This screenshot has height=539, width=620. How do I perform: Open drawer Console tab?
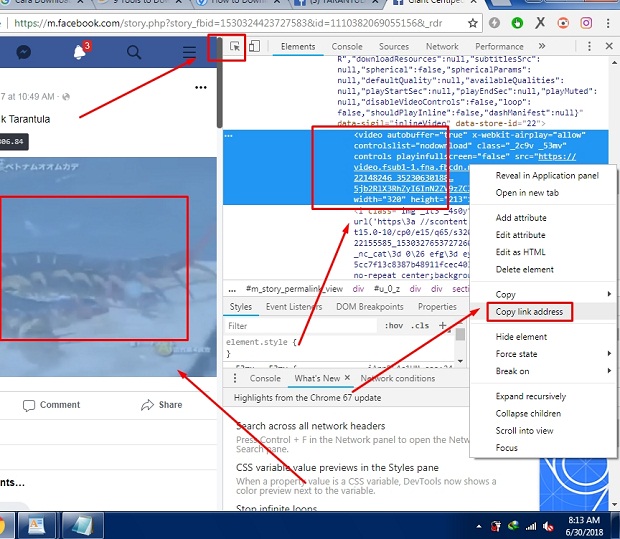[265, 378]
